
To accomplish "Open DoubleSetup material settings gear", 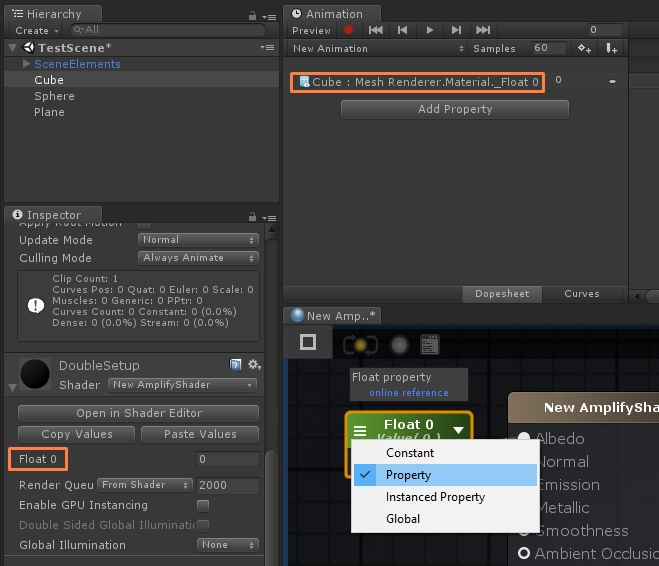I will tap(254, 364).
